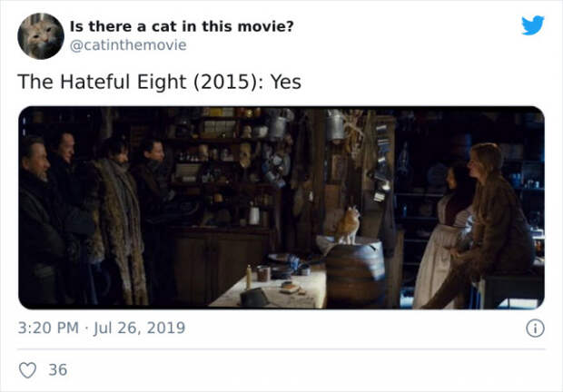Image resolution: width=563 pixels, height=392 pixels.
Task: Visit the @catinthemovie handle link
Action: (128, 45)
